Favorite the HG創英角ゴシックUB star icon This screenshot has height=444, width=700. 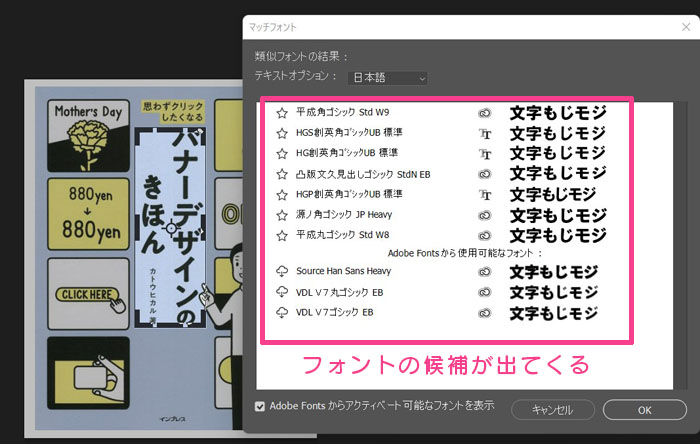coord(282,154)
